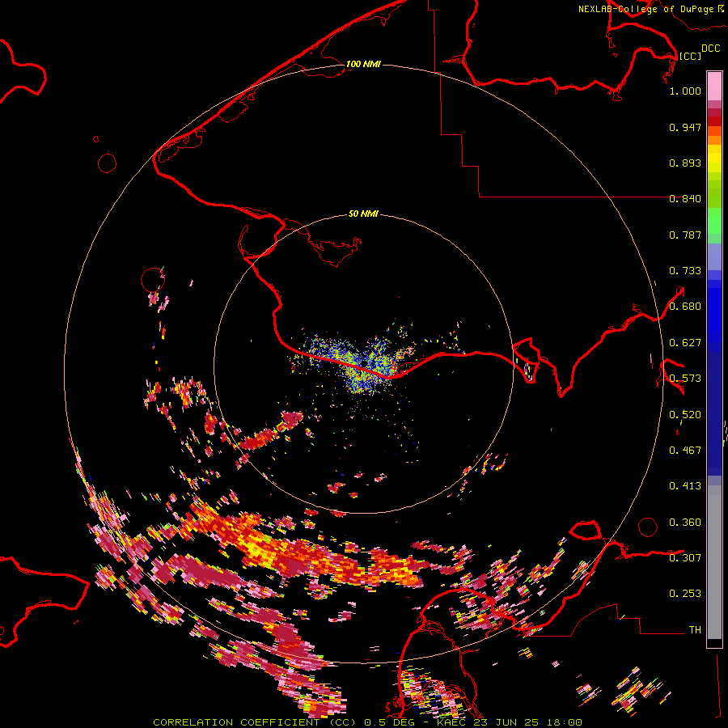
Task: Click the 0.840 color scale value
Action: coord(685,199)
